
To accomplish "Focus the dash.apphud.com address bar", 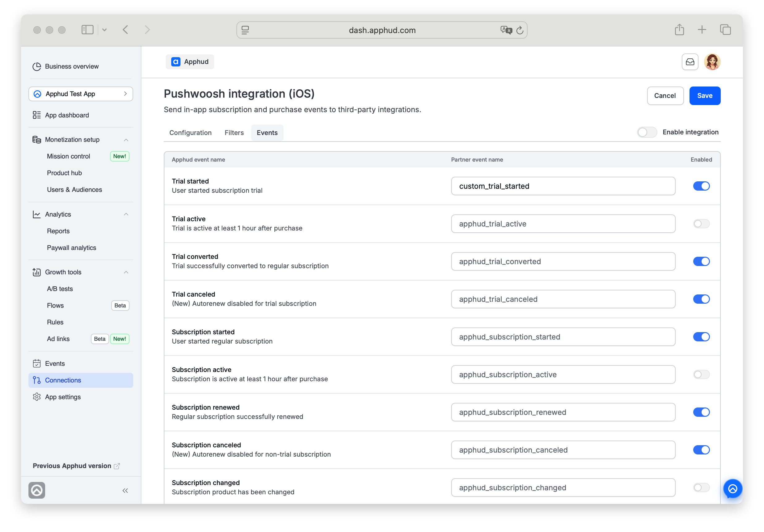I will (x=382, y=30).
